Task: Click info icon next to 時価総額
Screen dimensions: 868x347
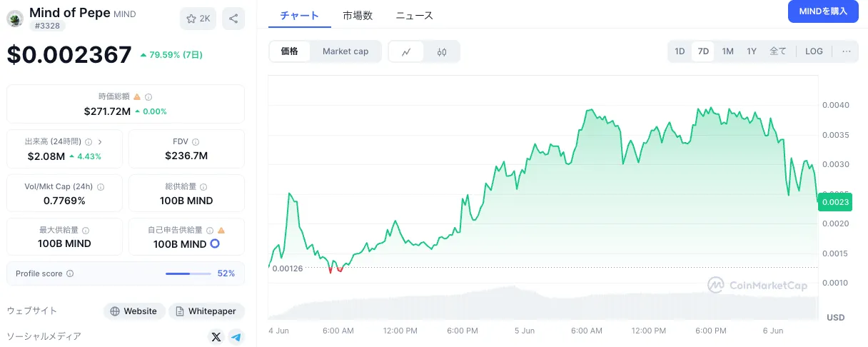Action: tap(148, 96)
